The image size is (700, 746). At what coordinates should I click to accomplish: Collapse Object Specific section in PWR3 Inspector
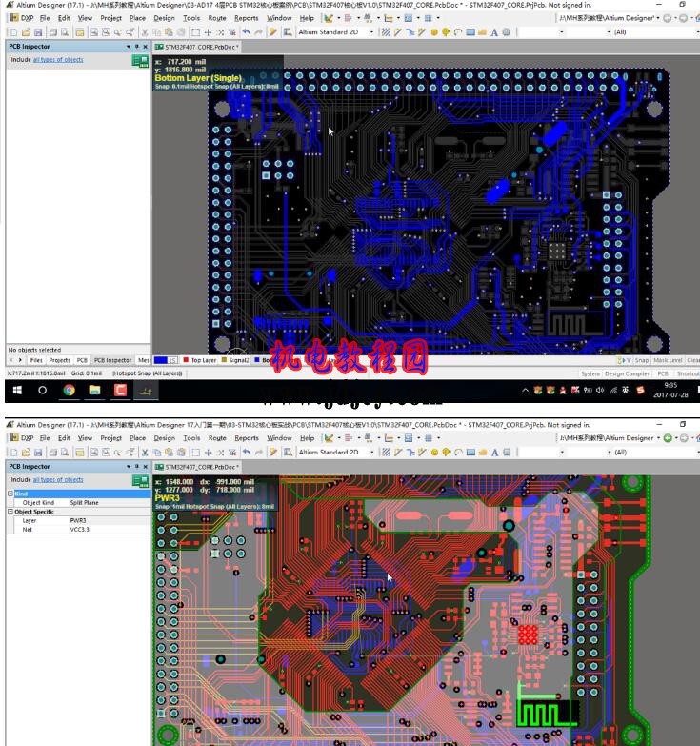click(10, 512)
